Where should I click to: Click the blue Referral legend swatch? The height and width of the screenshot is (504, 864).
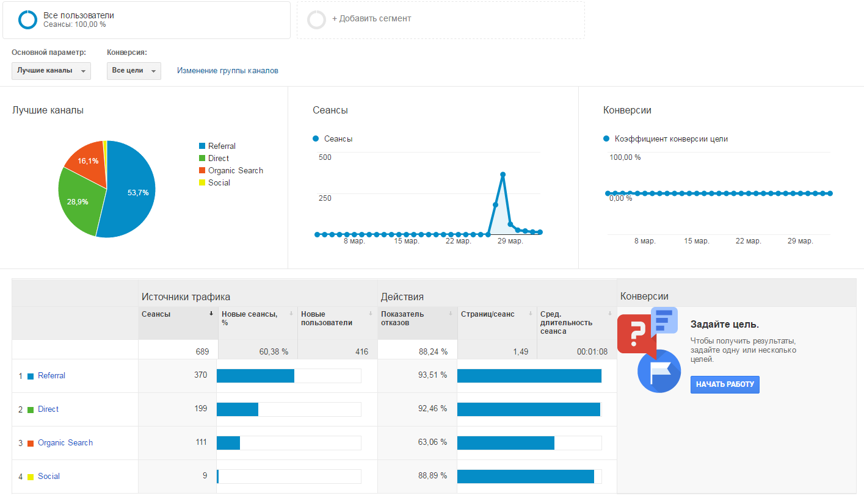tap(202, 146)
